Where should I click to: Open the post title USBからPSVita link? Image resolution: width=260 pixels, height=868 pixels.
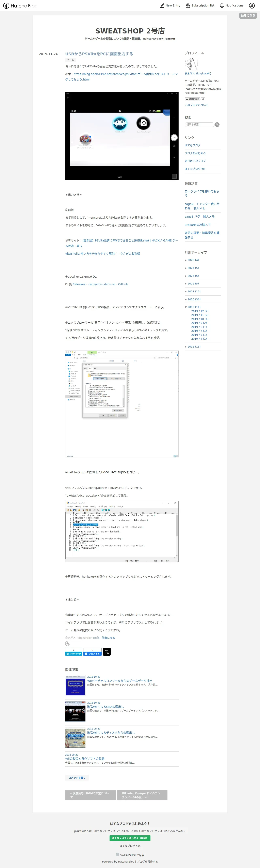pos(99,54)
